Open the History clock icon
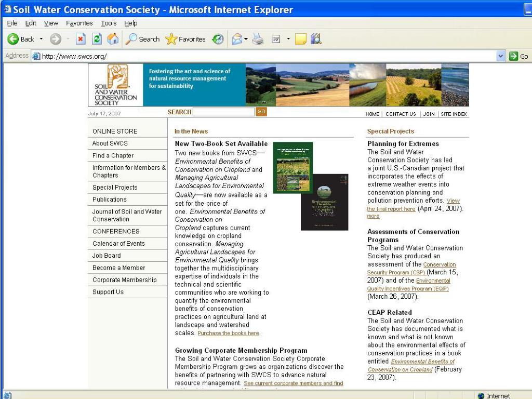 pos(218,39)
